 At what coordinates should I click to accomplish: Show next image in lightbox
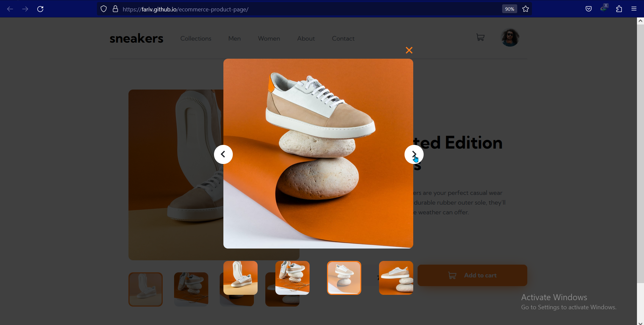(x=414, y=155)
